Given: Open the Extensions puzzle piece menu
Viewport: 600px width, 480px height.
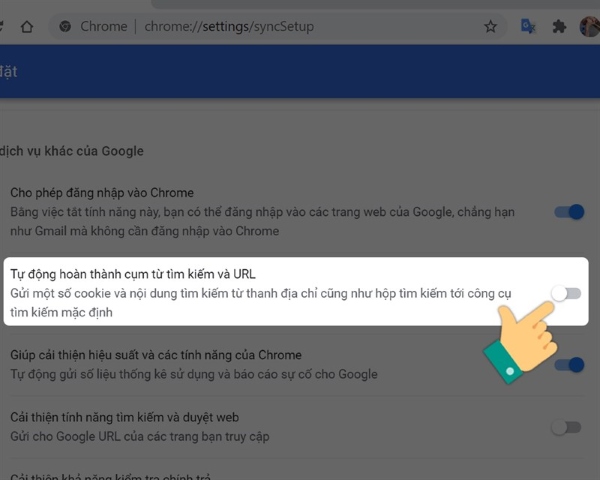Looking at the screenshot, I should point(558,27).
